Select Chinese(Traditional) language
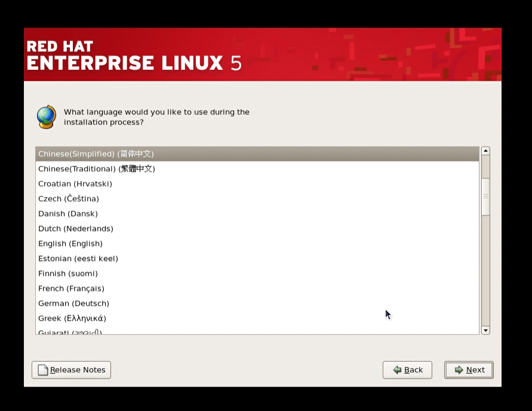 tap(257, 169)
